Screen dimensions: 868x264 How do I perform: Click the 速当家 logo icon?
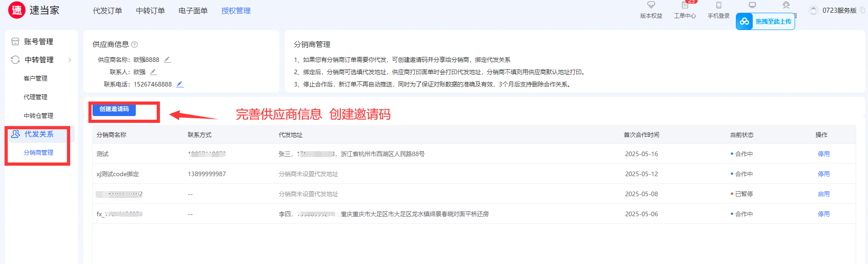[17, 10]
